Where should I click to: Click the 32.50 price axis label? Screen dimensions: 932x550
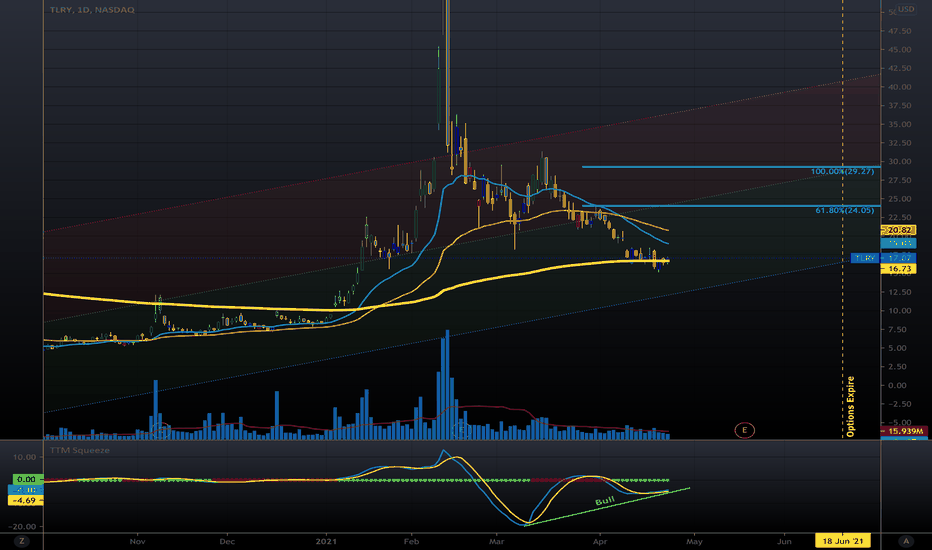tap(900, 143)
